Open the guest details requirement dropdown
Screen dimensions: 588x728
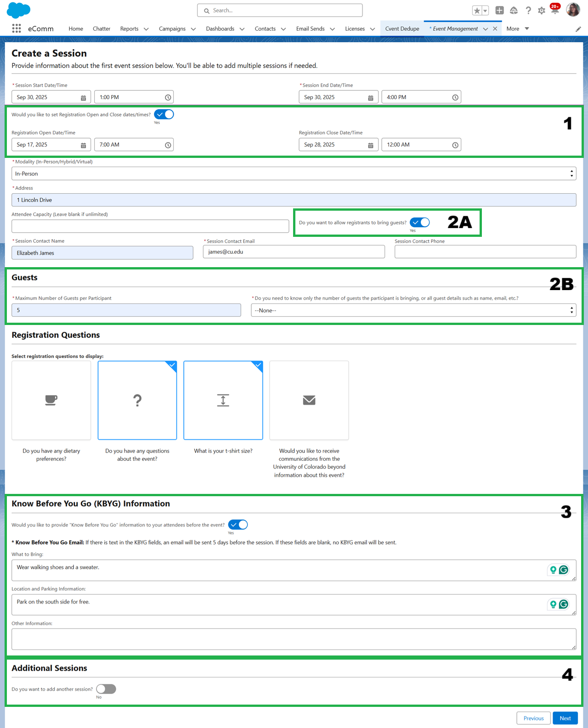[413, 310]
